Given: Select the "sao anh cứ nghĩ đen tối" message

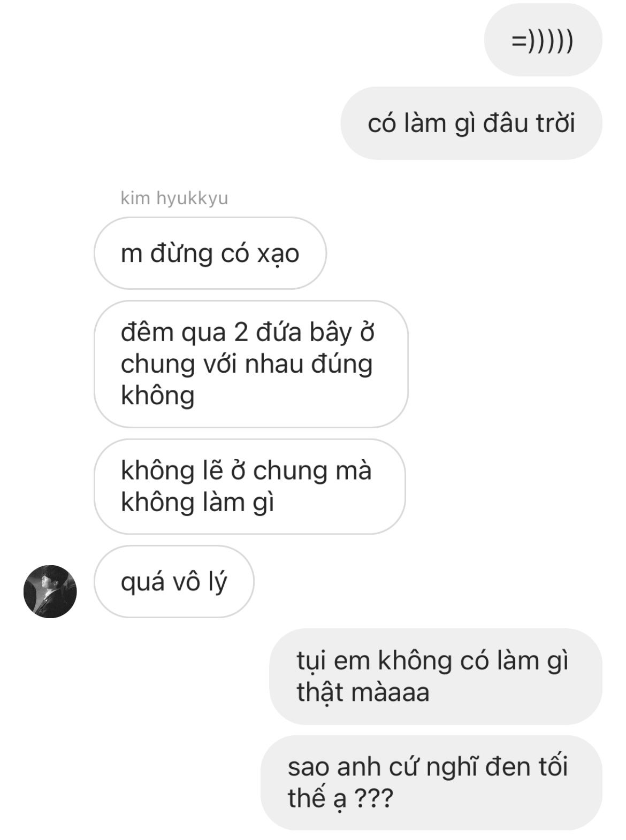Looking at the screenshot, I should point(432,782).
